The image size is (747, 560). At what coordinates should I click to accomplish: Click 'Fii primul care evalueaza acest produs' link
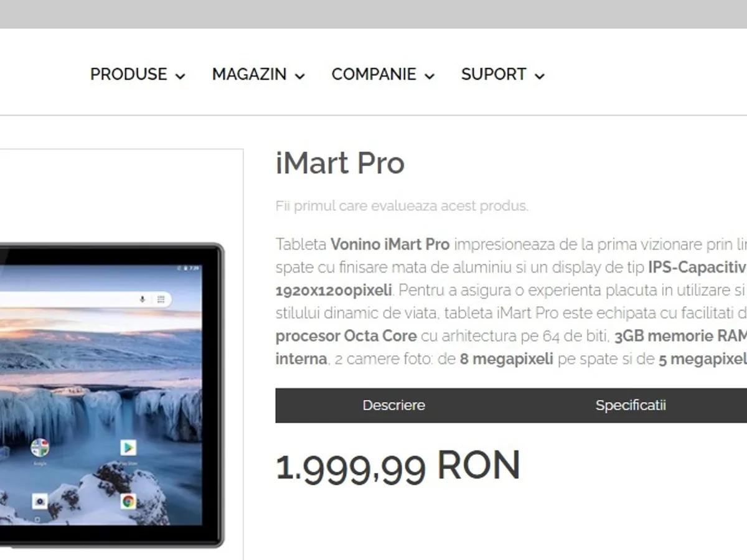pyautogui.click(x=402, y=206)
